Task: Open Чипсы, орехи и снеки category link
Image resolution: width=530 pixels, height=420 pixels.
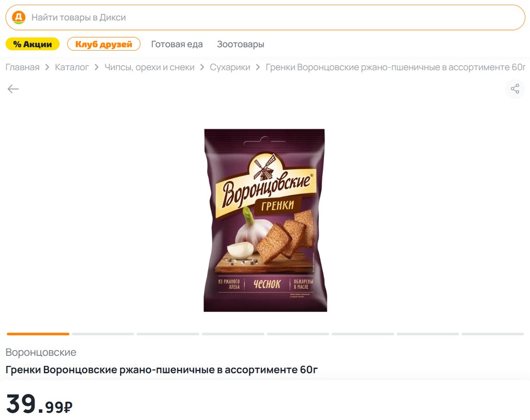Action: click(x=150, y=67)
